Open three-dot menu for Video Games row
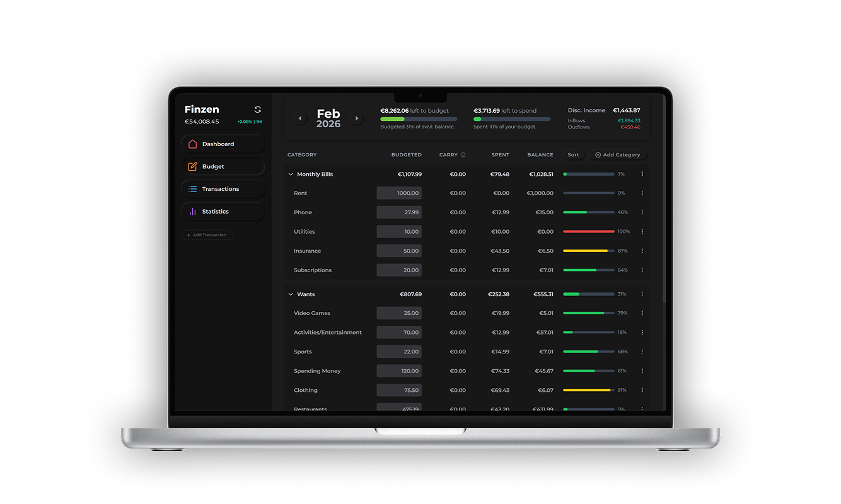841x504 pixels. pos(642,313)
